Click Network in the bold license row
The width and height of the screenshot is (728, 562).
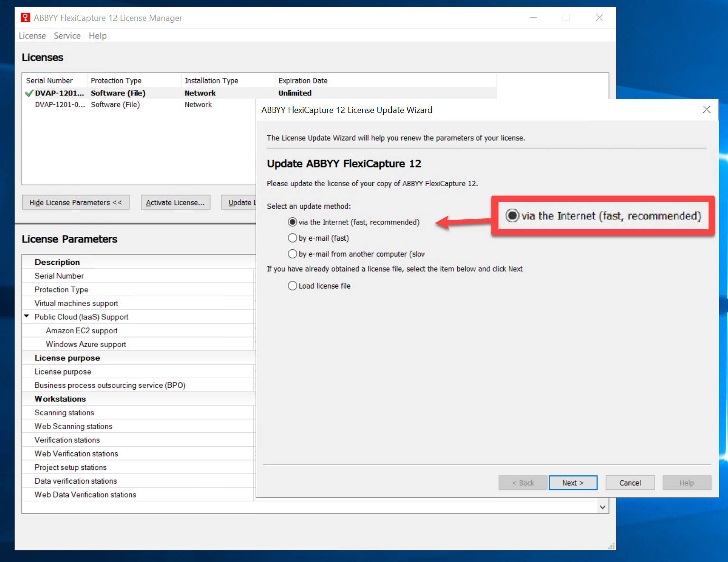point(200,93)
